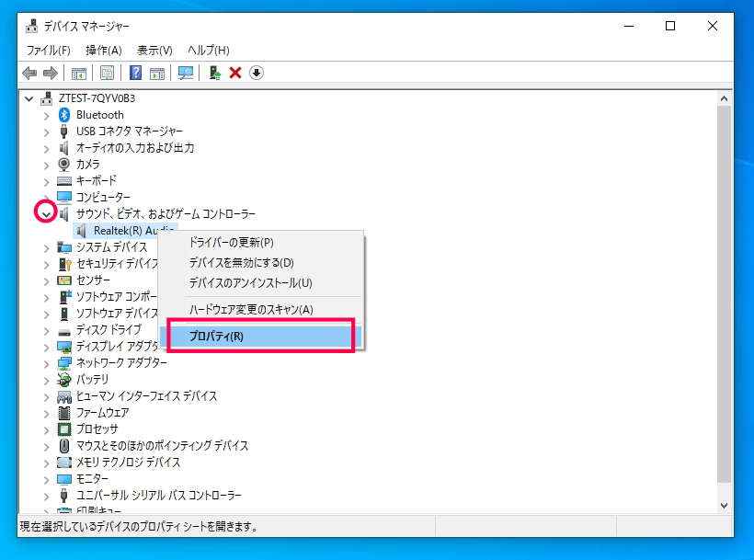Open the 表示(V) menu

[x=154, y=50]
